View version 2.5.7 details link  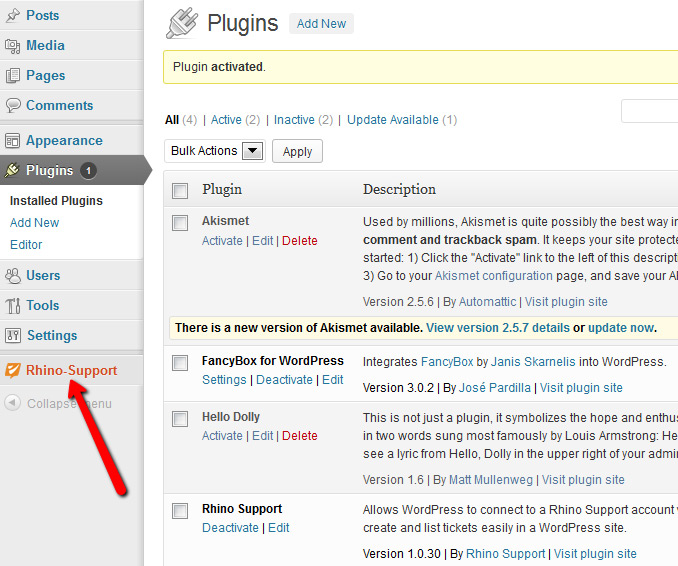click(x=498, y=328)
